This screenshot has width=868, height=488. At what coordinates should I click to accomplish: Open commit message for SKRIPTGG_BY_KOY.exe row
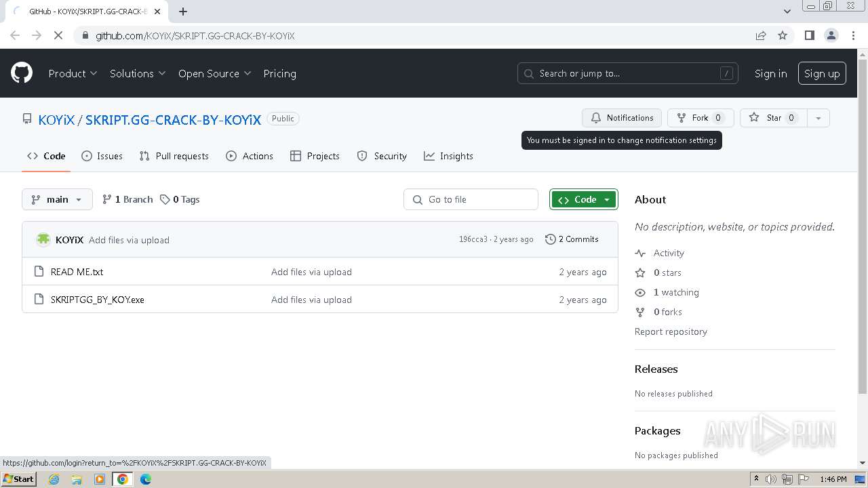pos(311,300)
